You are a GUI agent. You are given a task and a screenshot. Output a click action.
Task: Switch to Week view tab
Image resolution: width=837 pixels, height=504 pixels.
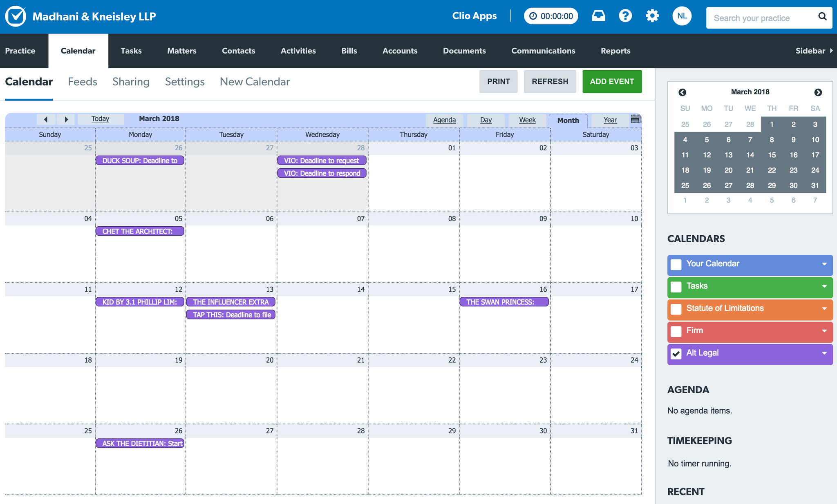[x=527, y=120]
